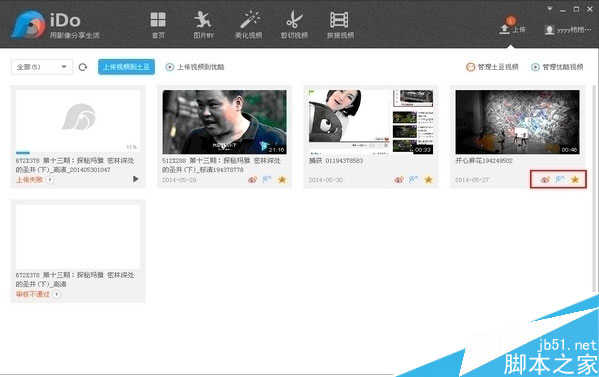Image resolution: width=599 pixels, height=377 pixels.
Task: Open thumbnail of the 21:16 video
Action: [224, 122]
